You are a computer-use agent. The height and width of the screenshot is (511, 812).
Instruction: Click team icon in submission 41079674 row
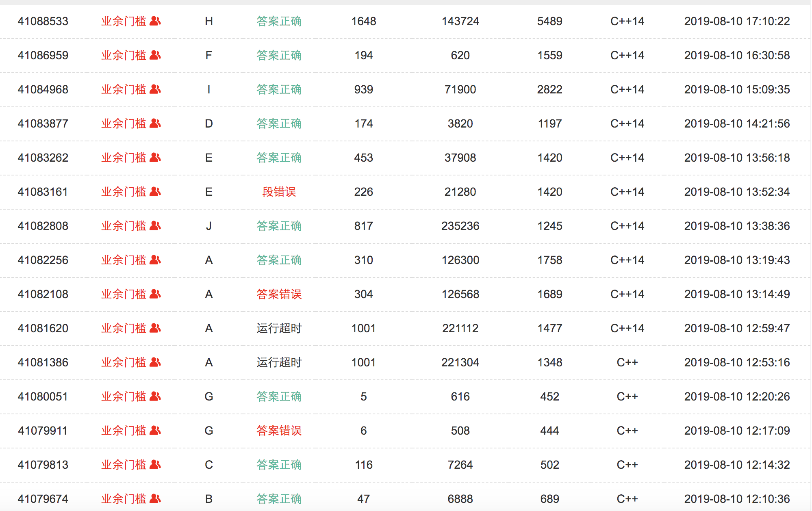(155, 499)
